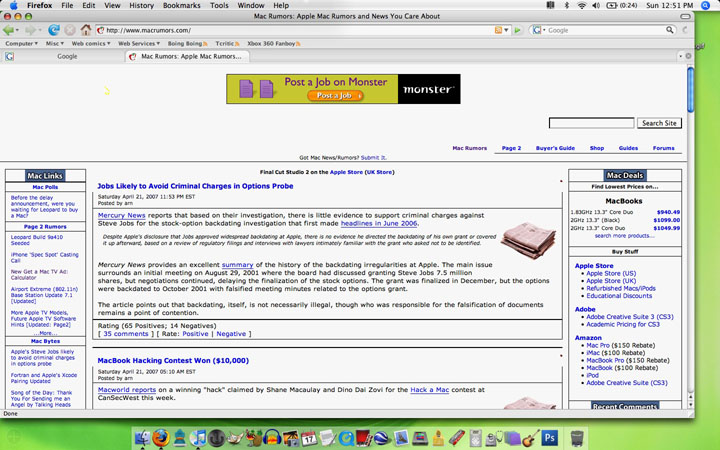Viewport: 720px width, 450px height.
Task: Close the current tab using tab-bar X
Action: tap(688, 56)
